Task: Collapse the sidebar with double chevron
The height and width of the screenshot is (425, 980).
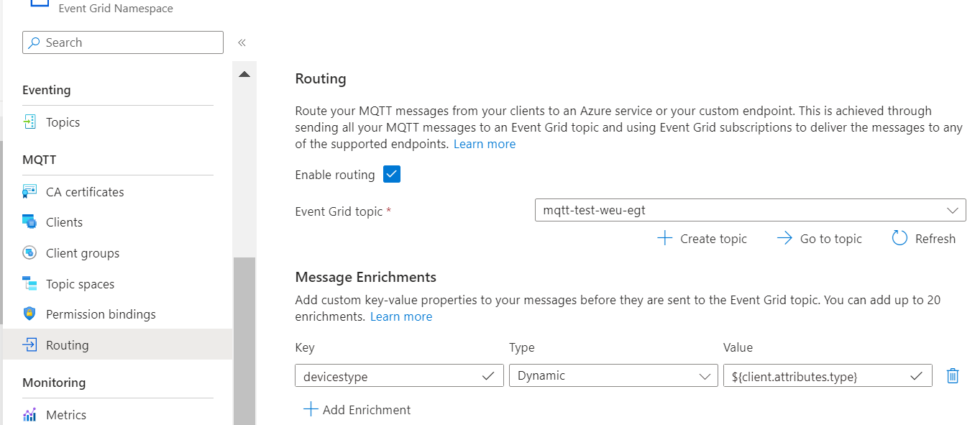Action: [242, 42]
